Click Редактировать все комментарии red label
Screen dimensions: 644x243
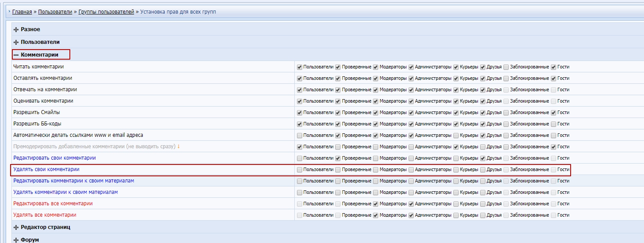coord(53,204)
